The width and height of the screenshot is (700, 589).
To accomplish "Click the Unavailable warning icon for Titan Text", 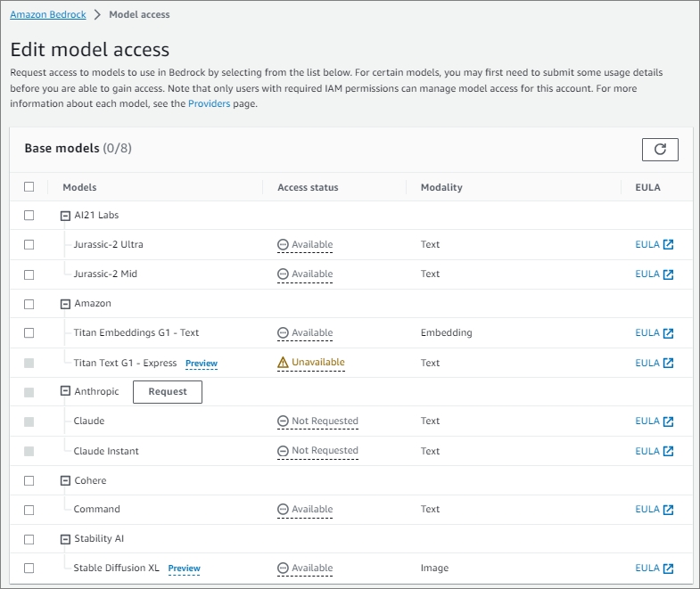I will click(x=284, y=363).
